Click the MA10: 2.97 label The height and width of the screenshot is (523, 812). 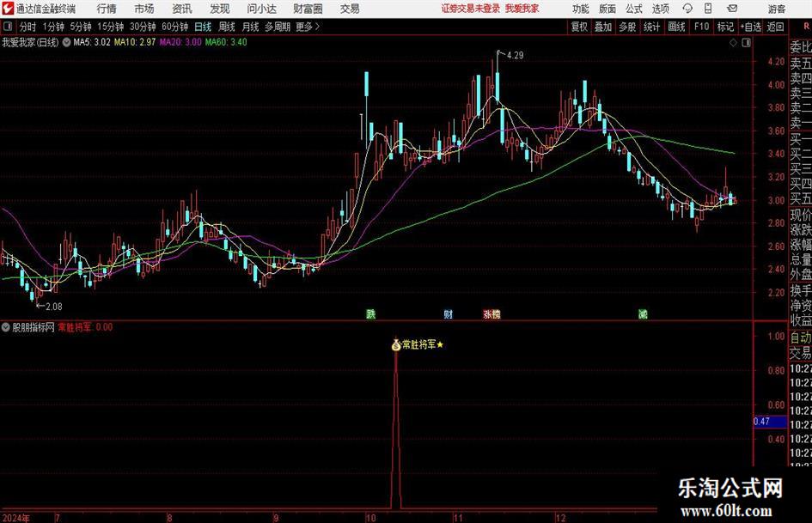pos(135,42)
